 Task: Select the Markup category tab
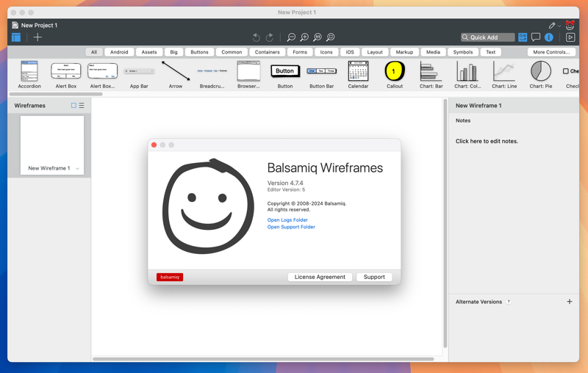click(x=405, y=52)
